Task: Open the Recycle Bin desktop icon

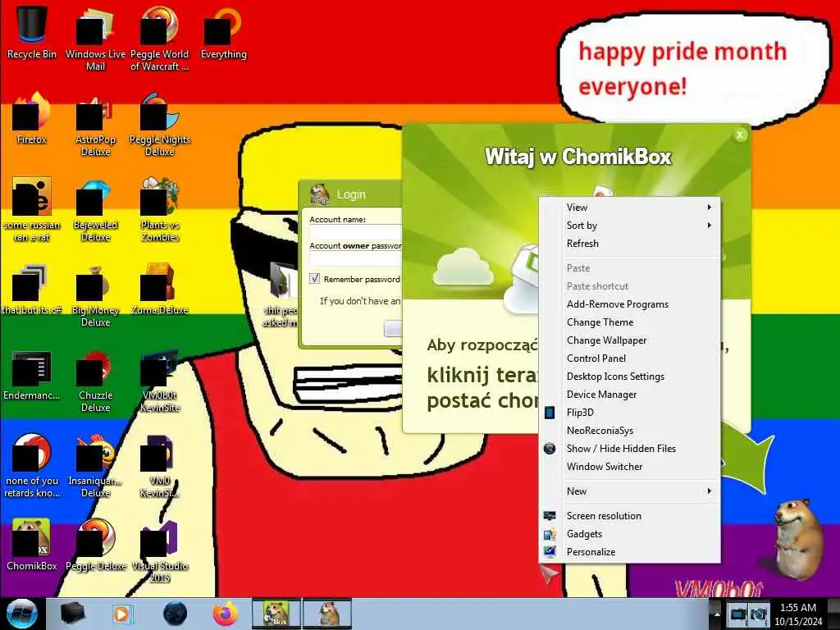Action: tap(32, 32)
